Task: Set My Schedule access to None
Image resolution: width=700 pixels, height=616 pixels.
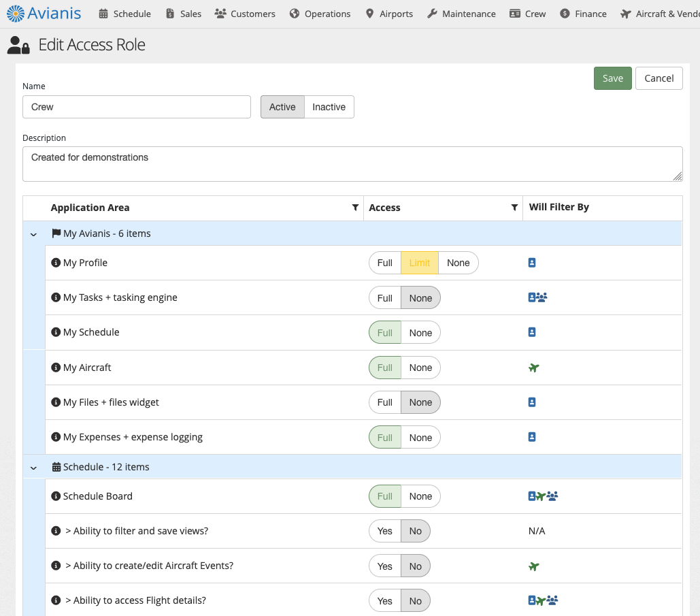Action: pos(420,333)
